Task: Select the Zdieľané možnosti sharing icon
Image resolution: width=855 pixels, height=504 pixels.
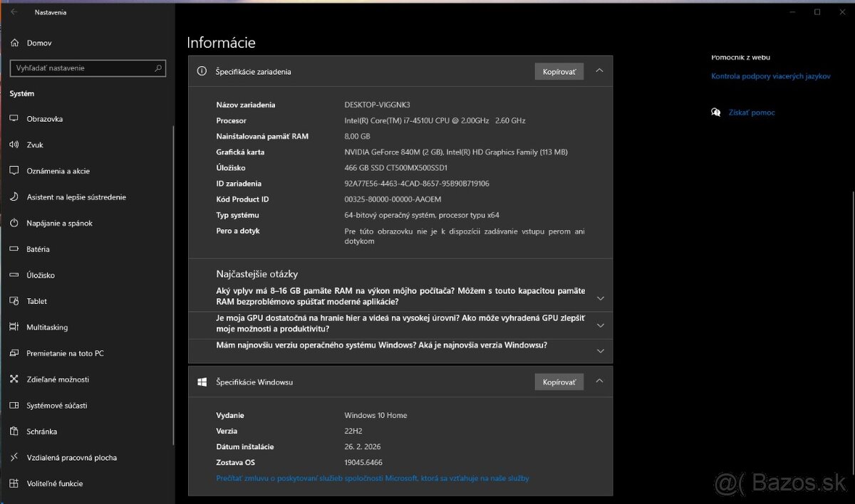Action: click(x=14, y=379)
